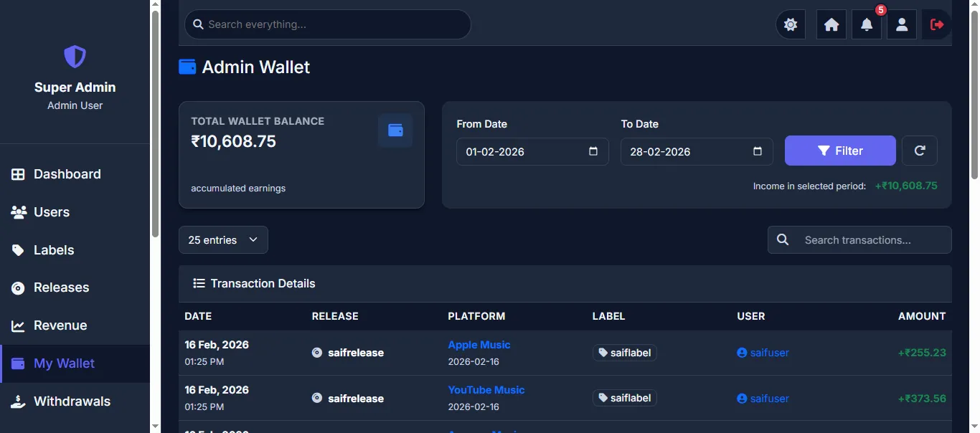Click the magnifier in Search transactions box

783,240
